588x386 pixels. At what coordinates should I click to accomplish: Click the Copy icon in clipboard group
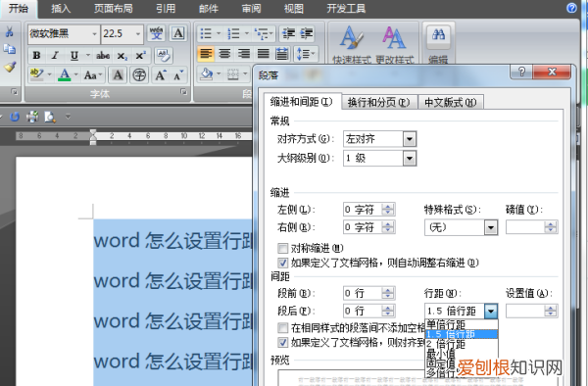click(x=10, y=49)
